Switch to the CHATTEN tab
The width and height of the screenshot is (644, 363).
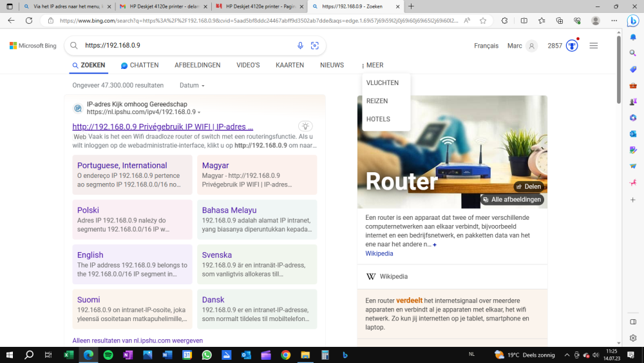click(x=140, y=65)
